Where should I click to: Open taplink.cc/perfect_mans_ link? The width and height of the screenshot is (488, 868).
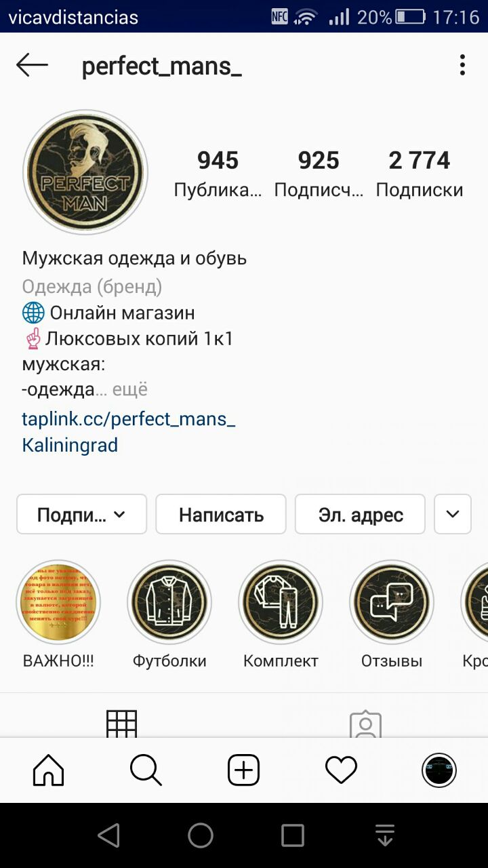(129, 418)
